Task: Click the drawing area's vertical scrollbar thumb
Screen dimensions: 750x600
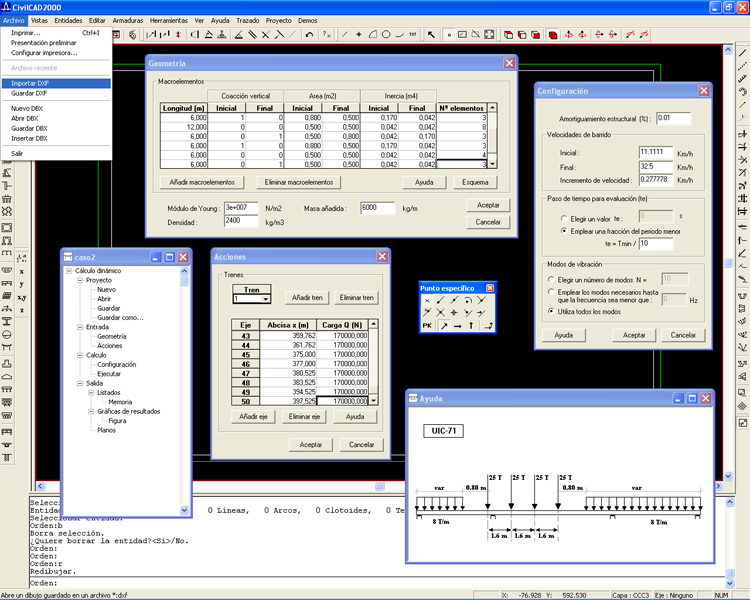Action: [728, 263]
